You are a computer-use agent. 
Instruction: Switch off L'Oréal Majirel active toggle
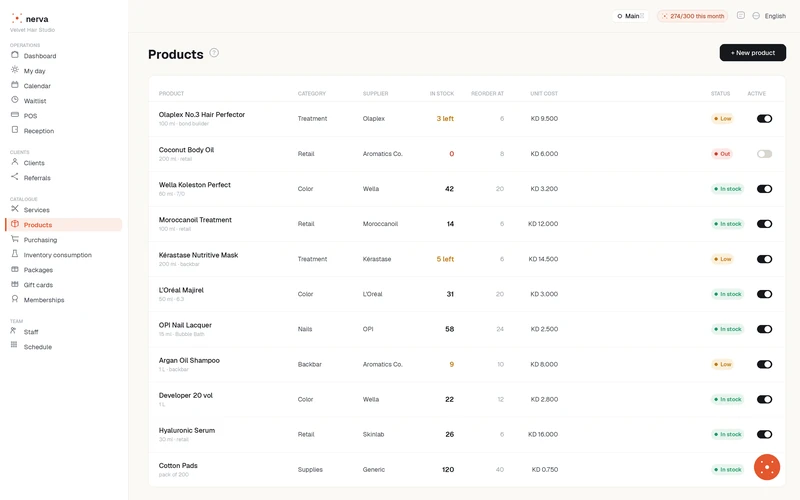[764, 294]
